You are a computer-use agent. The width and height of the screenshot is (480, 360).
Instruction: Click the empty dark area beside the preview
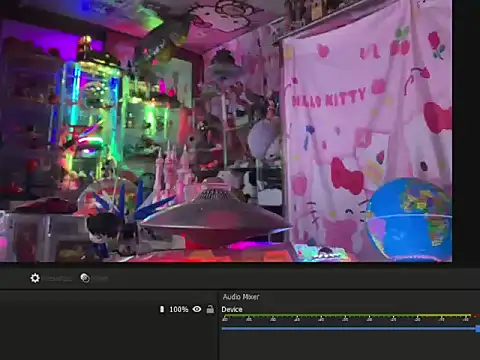[466, 133]
